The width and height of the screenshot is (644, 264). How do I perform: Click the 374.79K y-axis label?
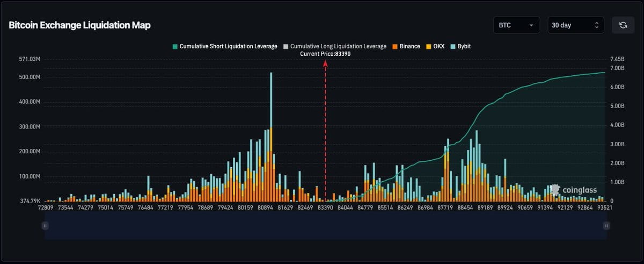pos(29,201)
